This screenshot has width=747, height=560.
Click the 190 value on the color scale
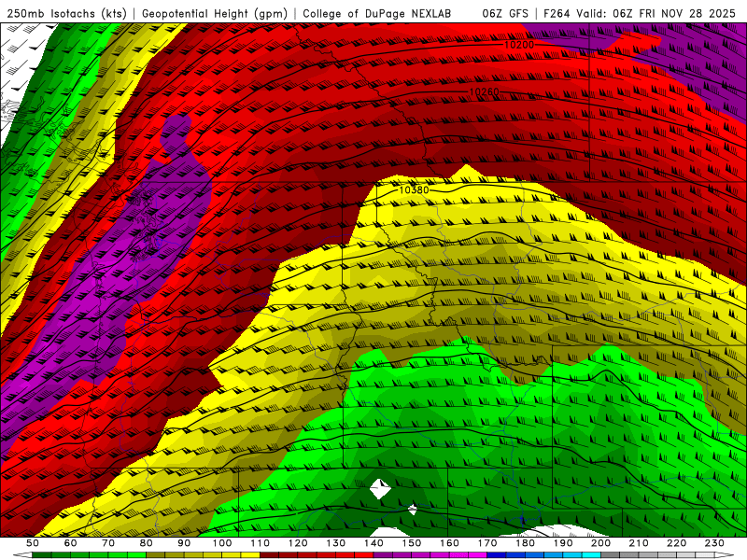pyautogui.click(x=563, y=543)
